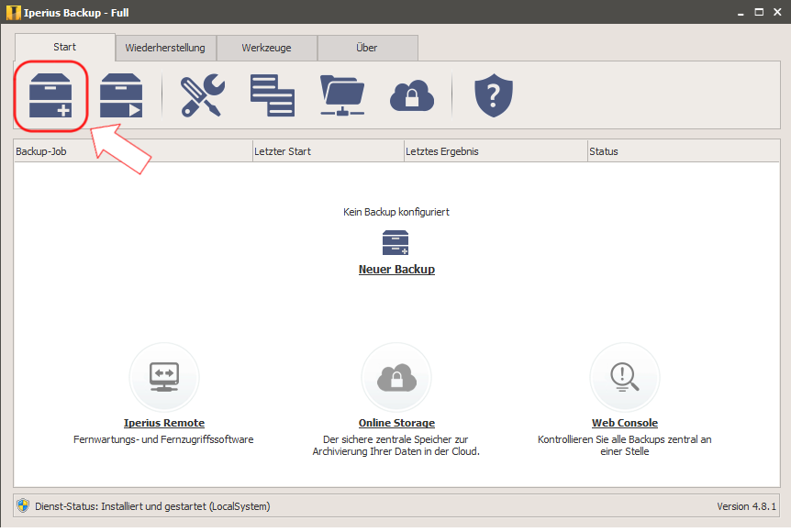The width and height of the screenshot is (791, 532).
Task: Open help via shield question mark icon
Action: click(x=494, y=95)
